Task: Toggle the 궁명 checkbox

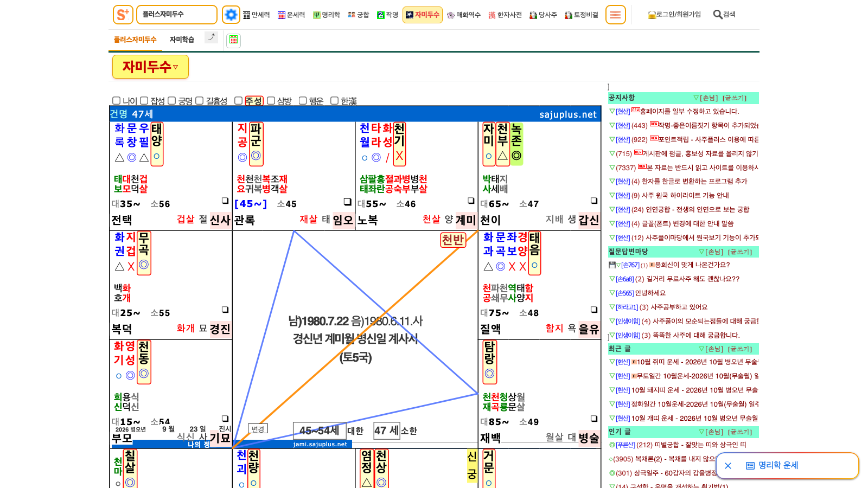Action: tap(171, 100)
